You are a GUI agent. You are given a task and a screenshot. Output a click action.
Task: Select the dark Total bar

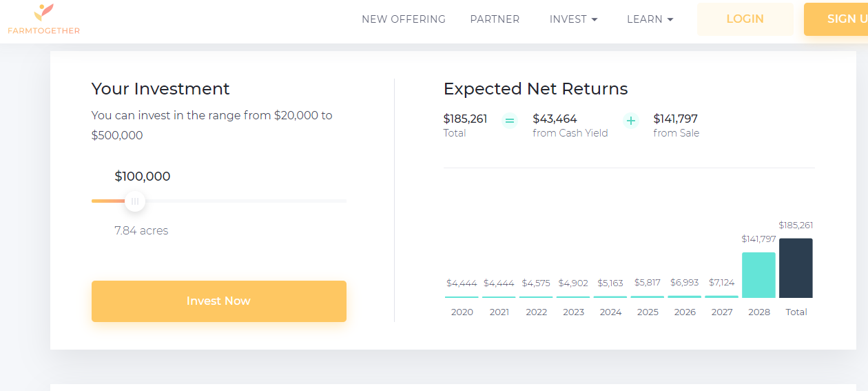tap(796, 268)
